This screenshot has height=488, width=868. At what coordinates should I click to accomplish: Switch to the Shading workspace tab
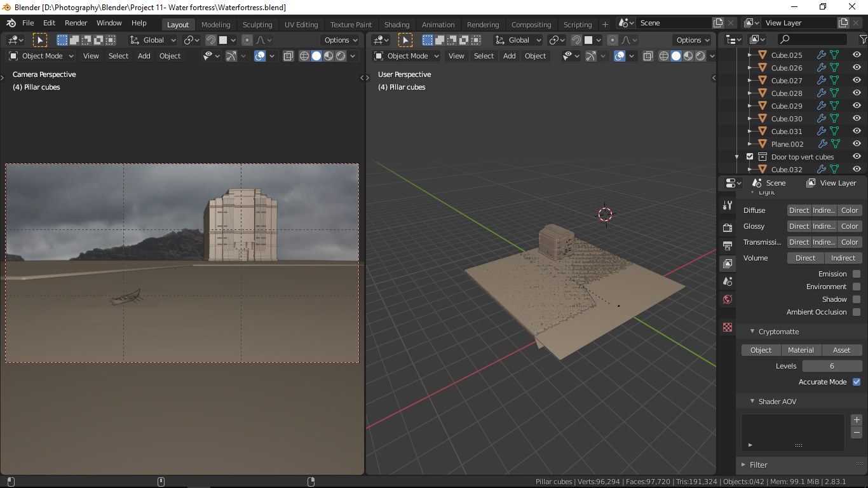pos(397,24)
